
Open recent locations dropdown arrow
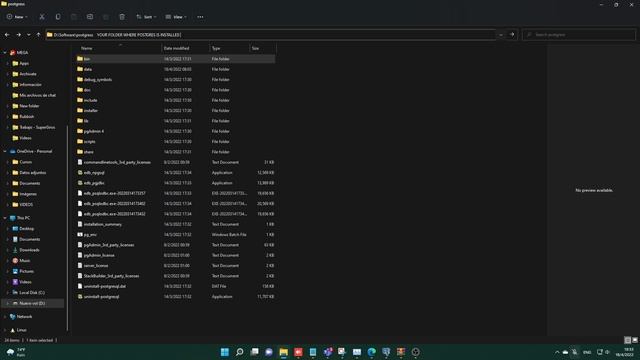[29, 35]
